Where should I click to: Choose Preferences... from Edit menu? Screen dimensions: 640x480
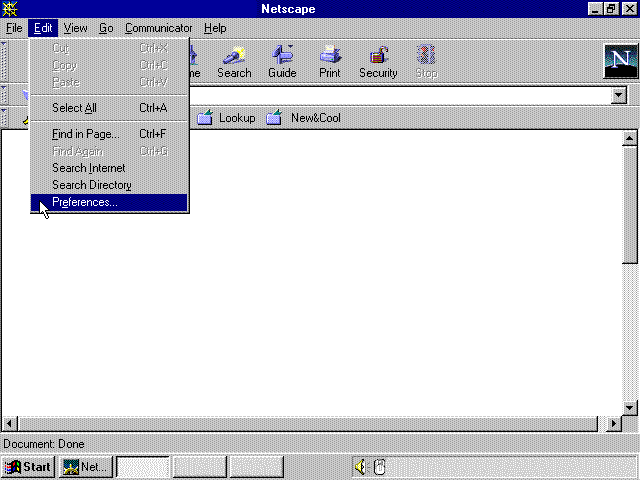(x=109, y=202)
